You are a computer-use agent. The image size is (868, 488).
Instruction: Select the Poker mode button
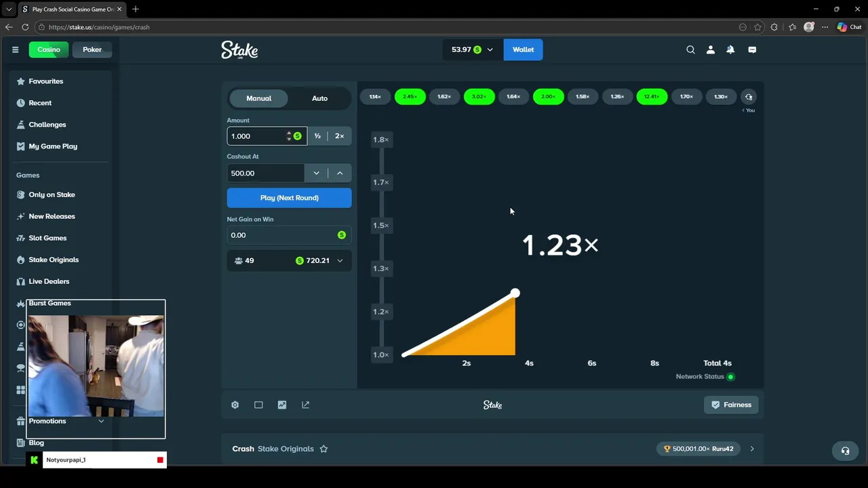point(92,49)
